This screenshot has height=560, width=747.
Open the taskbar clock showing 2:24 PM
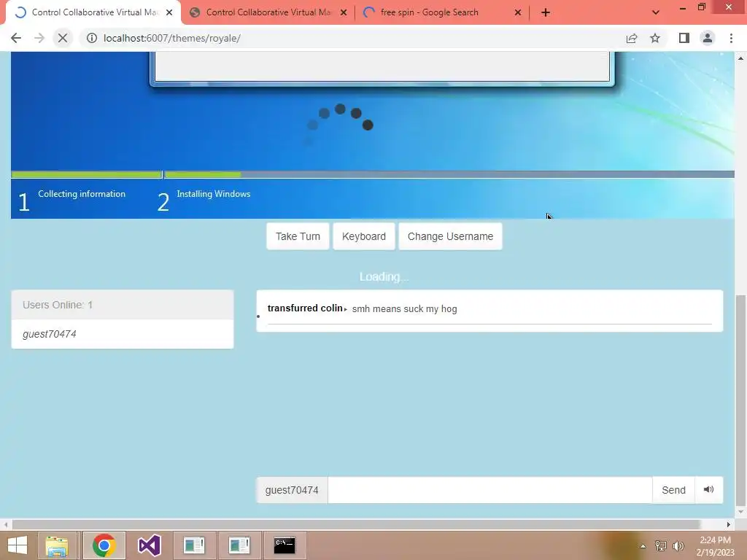tap(715, 545)
